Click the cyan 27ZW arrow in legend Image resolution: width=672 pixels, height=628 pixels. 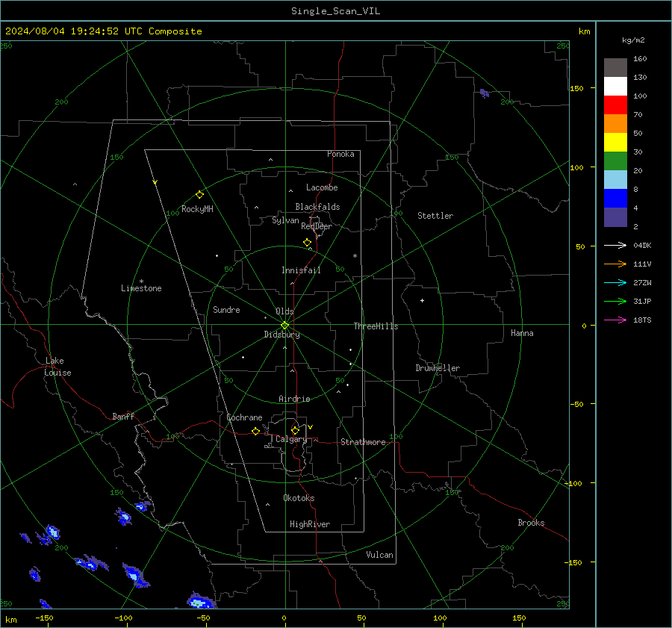(x=615, y=282)
